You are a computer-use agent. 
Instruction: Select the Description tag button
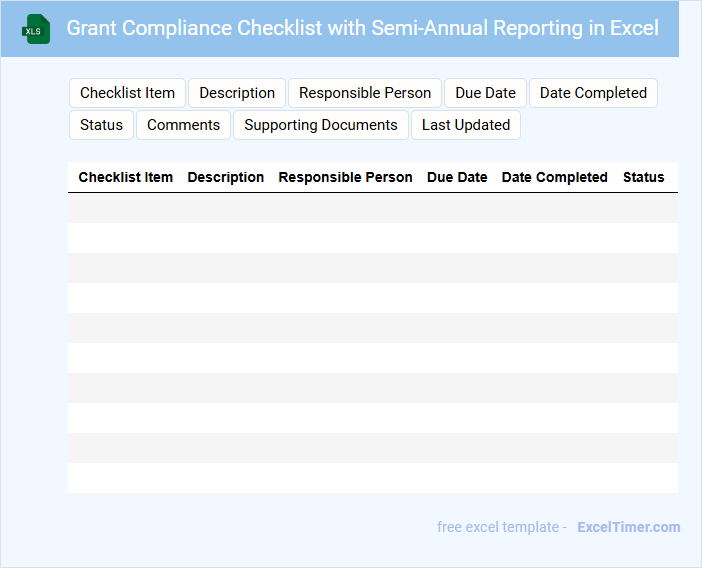[237, 93]
